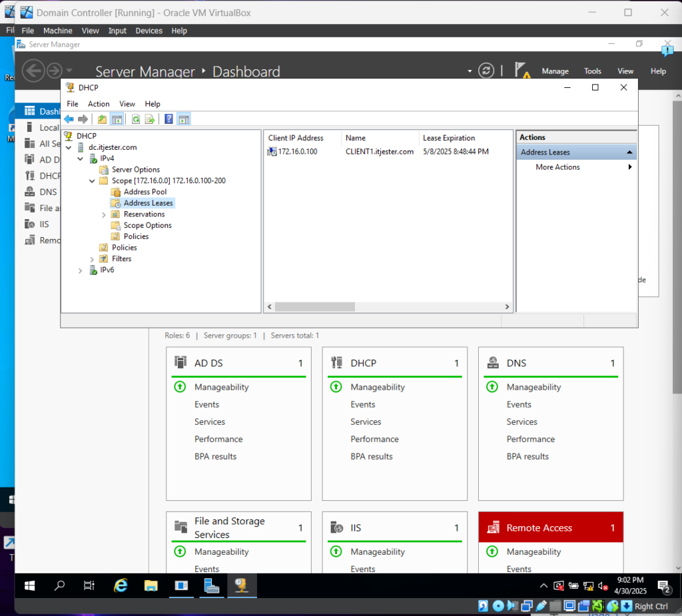Viewport: 682px width, 616px height.
Task: Open the Devices menu in VirtualBox
Action: pos(149,31)
